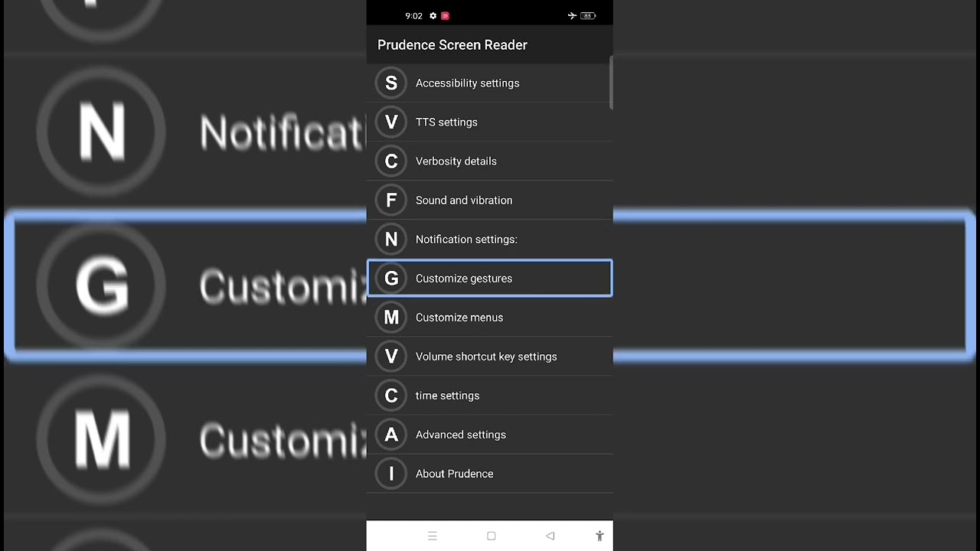Image resolution: width=980 pixels, height=551 pixels.
Task: Tap the home navigation button
Action: coord(492,536)
